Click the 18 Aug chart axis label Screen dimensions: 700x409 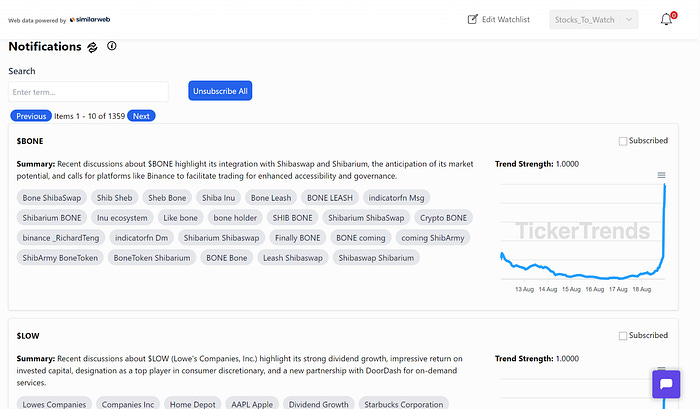click(x=642, y=289)
